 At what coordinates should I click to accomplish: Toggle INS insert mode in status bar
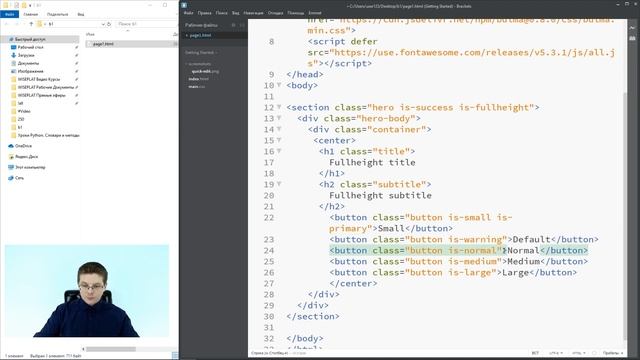pyautogui.click(x=535, y=353)
